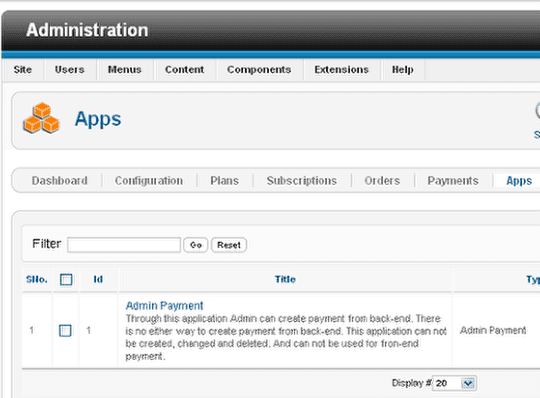This screenshot has height=398, width=540.
Task: Sort by Id column header
Action: (98, 279)
